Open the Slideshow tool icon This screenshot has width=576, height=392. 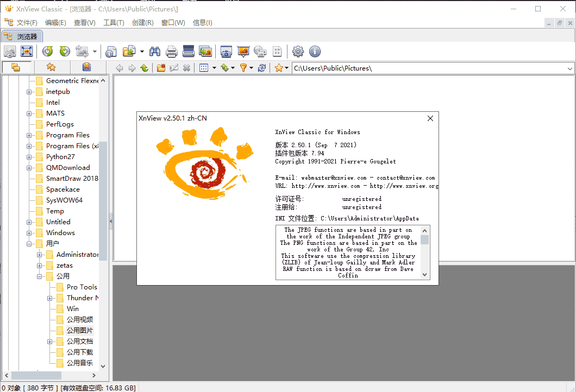click(x=243, y=52)
